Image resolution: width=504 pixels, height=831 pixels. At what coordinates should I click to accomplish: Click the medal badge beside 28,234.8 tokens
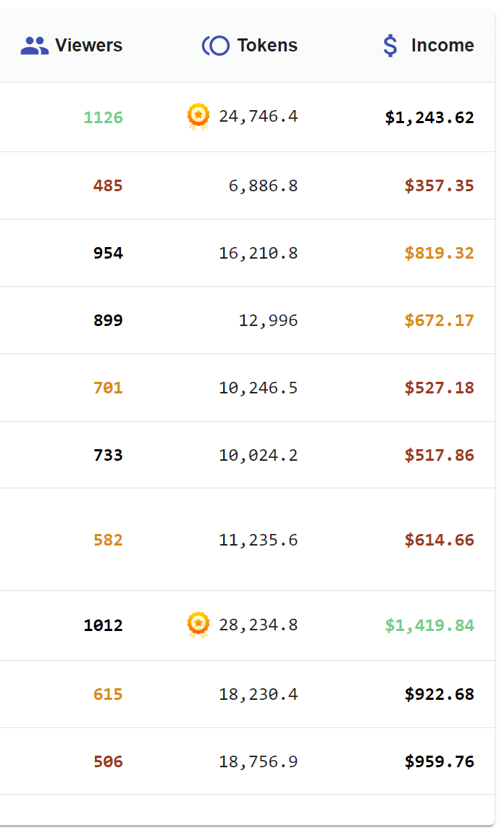click(198, 625)
